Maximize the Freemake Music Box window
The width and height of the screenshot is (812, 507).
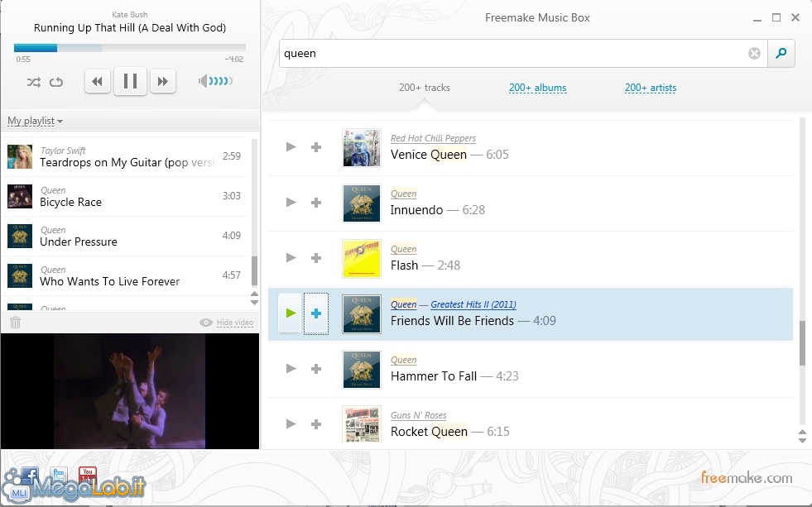point(776,17)
